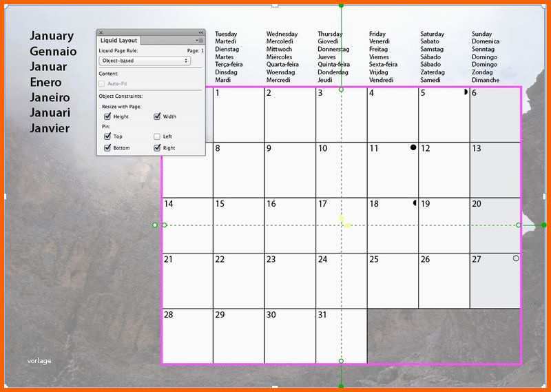Image resolution: width=551 pixels, height=392 pixels.
Task: Click the "Mittwoch" weekday label
Action: (x=279, y=49)
